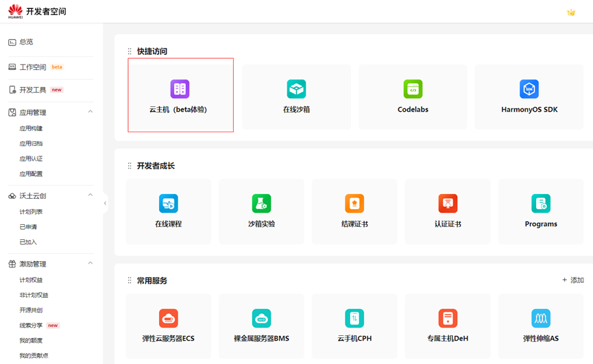
Task: Open 非计划权益 in sidebar
Action: point(34,295)
